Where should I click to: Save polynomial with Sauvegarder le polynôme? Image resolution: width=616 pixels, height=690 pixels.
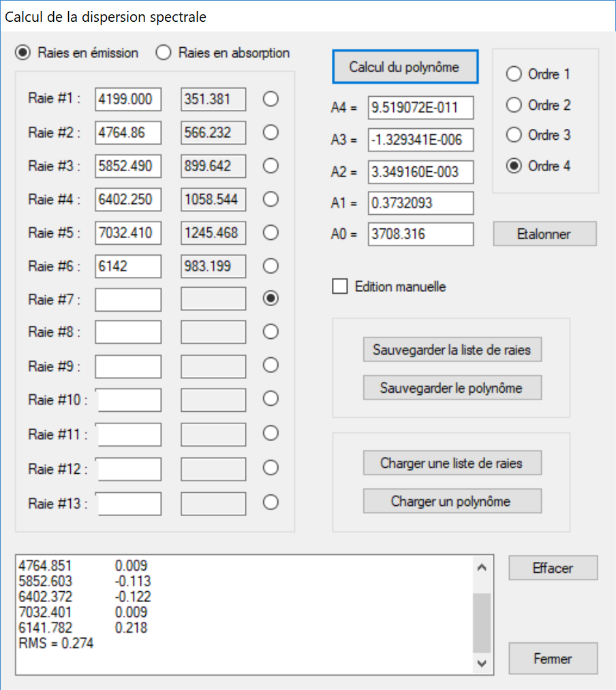pos(452,388)
